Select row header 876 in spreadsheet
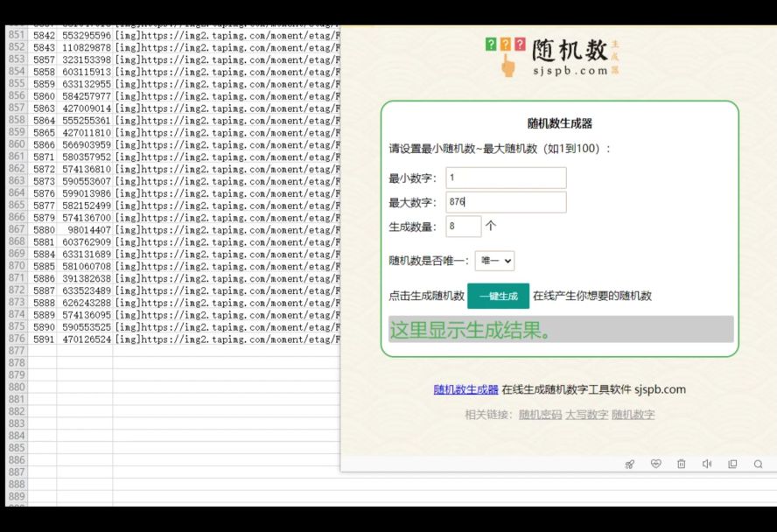 click(x=17, y=339)
